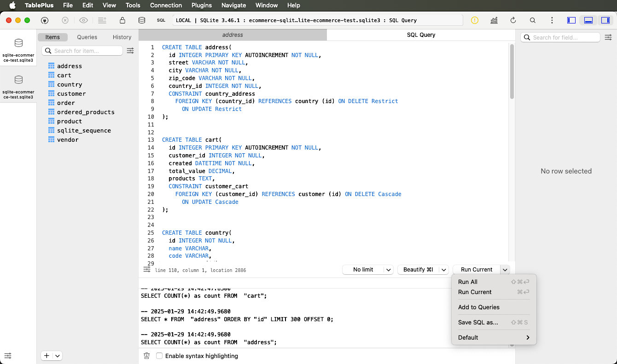This screenshot has width=617, height=364.
Task: Click the lock icon in the toolbar
Action: [122, 20]
